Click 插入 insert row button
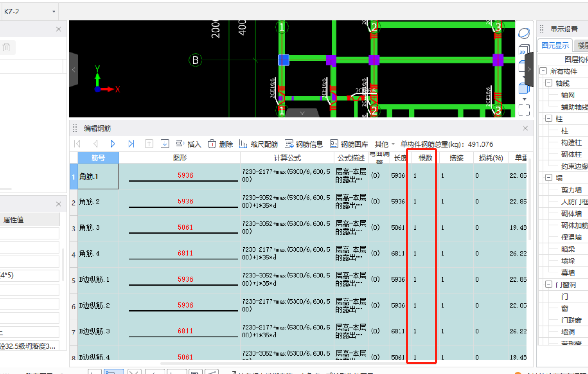588x374 pixels. click(x=188, y=144)
